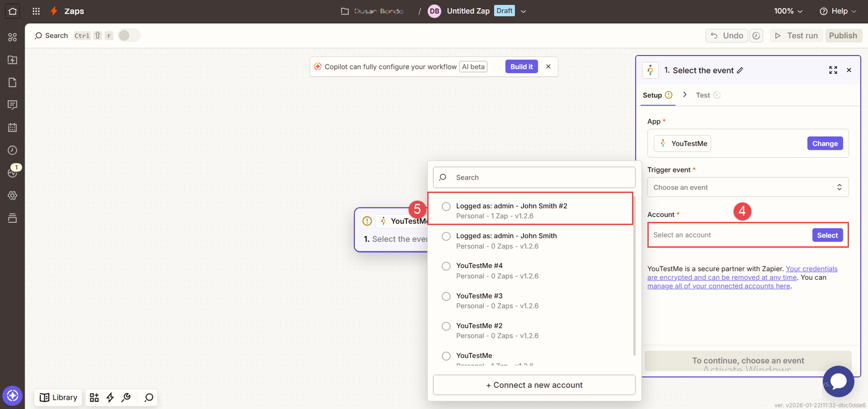The height and width of the screenshot is (409, 868).
Task: Open the calendar icon in left sidebar
Action: [12, 127]
